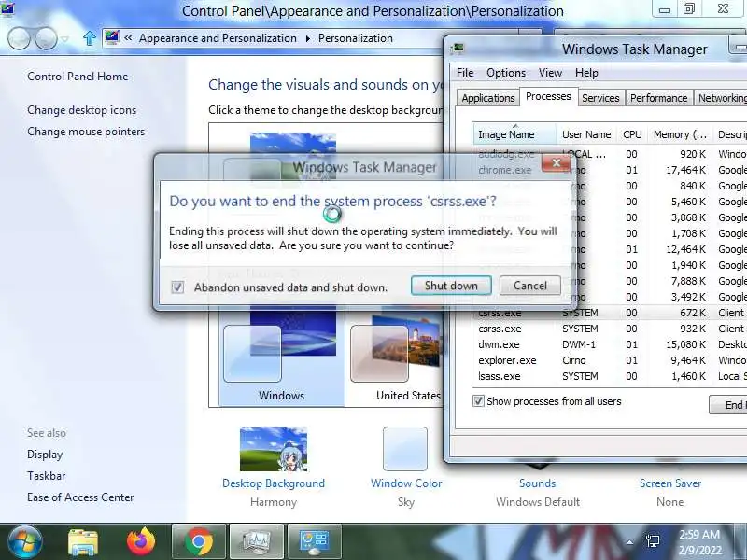Screen dimensions: 747x560
Task: Select csrss.exe row with 932 K
Action: pyautogui.click(x=610, y=329)
